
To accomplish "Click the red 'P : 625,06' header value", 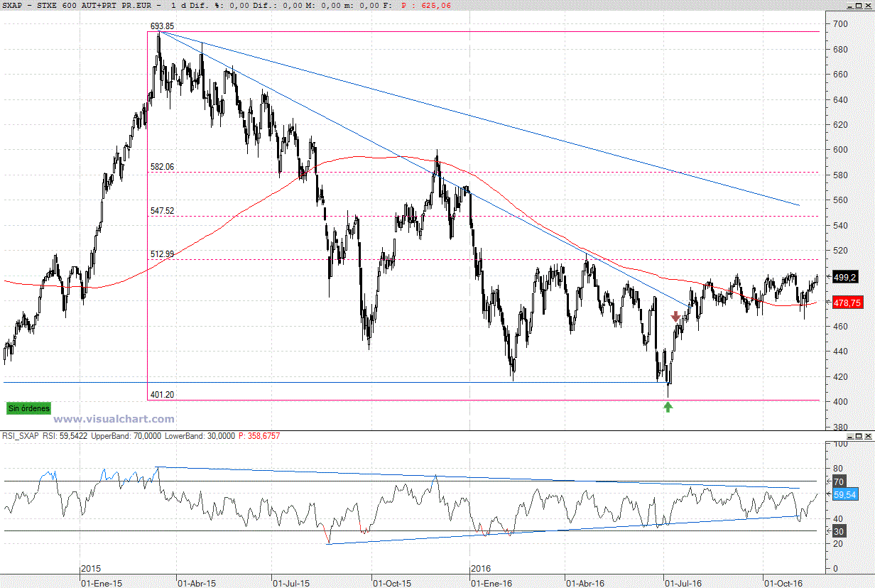I will point(426,5).
